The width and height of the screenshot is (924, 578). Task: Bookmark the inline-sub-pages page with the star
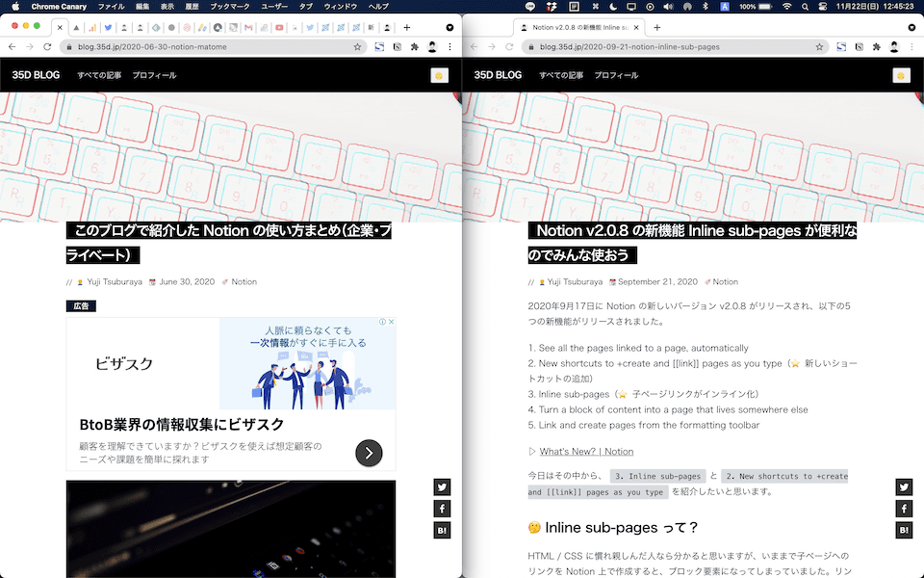pos(819,46)
